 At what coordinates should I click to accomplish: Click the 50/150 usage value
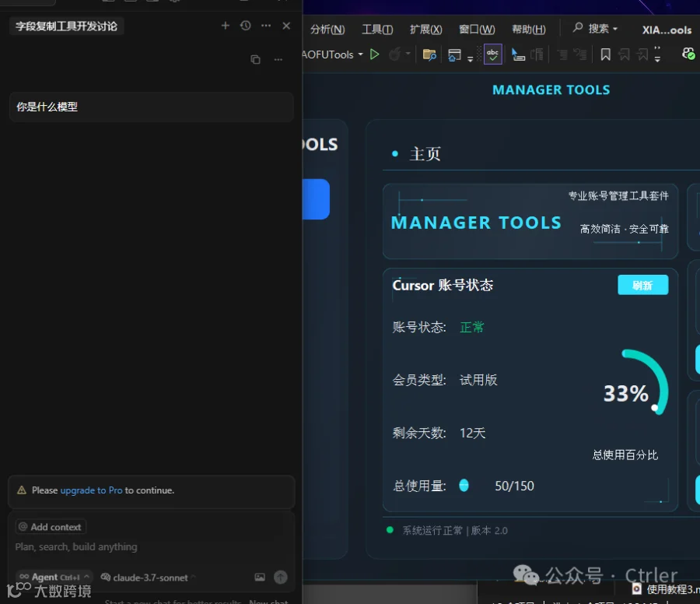[x=514, y=486]
